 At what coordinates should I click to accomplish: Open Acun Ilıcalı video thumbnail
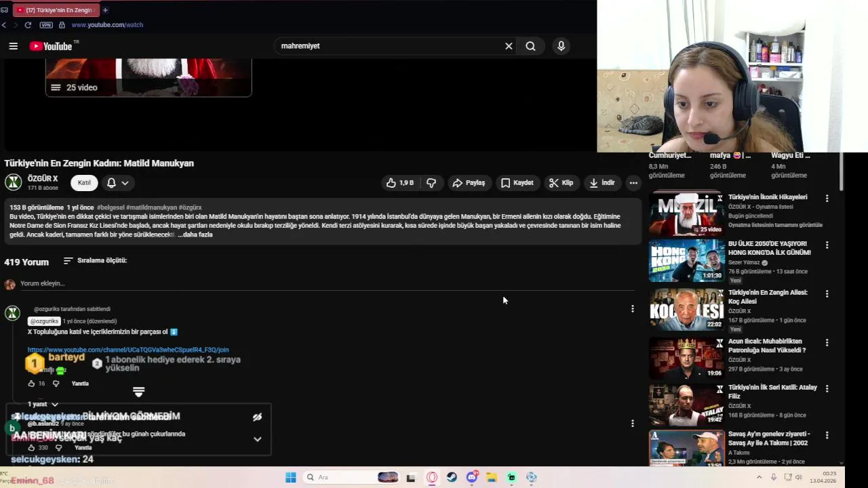(686, 358)
